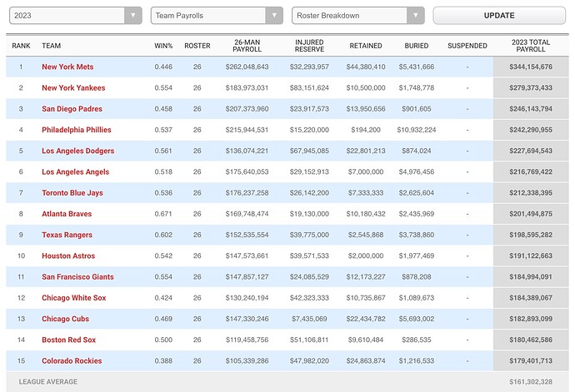The image size is (575, 392).
Task: Open the San Diego Padres link
Action: click(72, 109)
